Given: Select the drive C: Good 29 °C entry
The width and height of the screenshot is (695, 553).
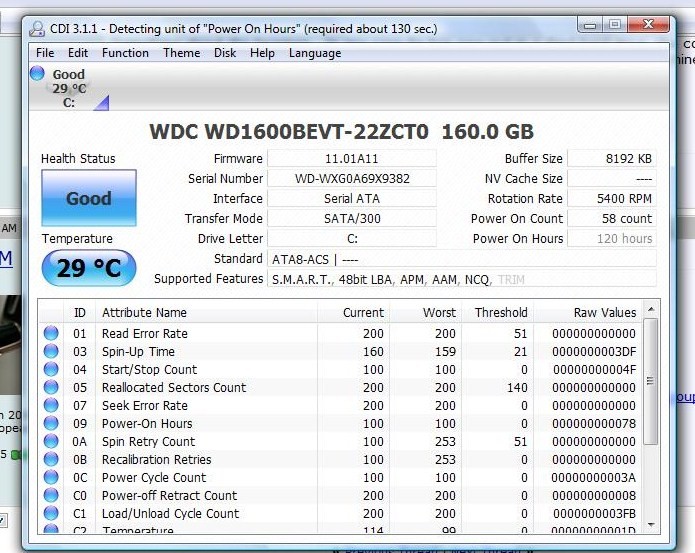Looking at the screenshot, I should tap(69, 88).
